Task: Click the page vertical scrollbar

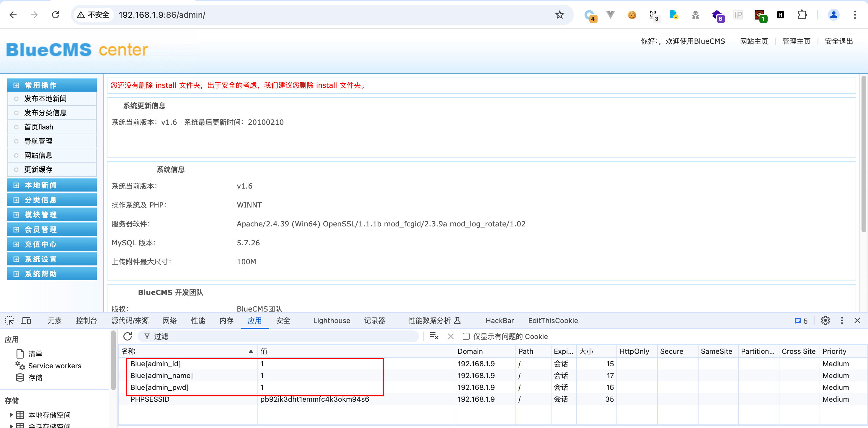Action: pos(863,153)
